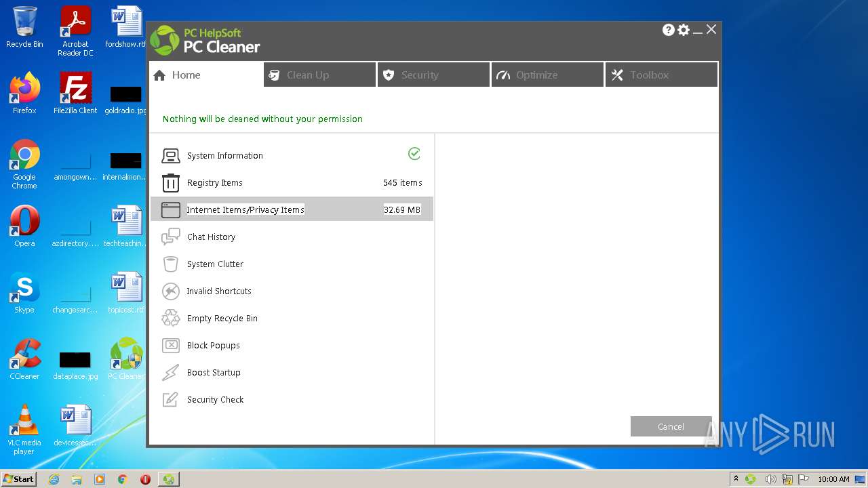Open the network icon in the system tray

point(787,479)
